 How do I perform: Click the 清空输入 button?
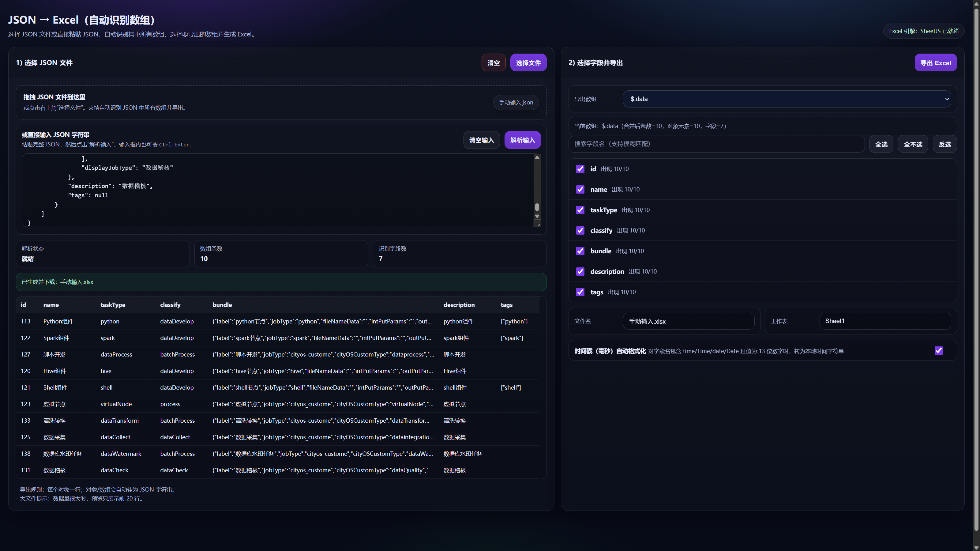click(x=481, y=140)
